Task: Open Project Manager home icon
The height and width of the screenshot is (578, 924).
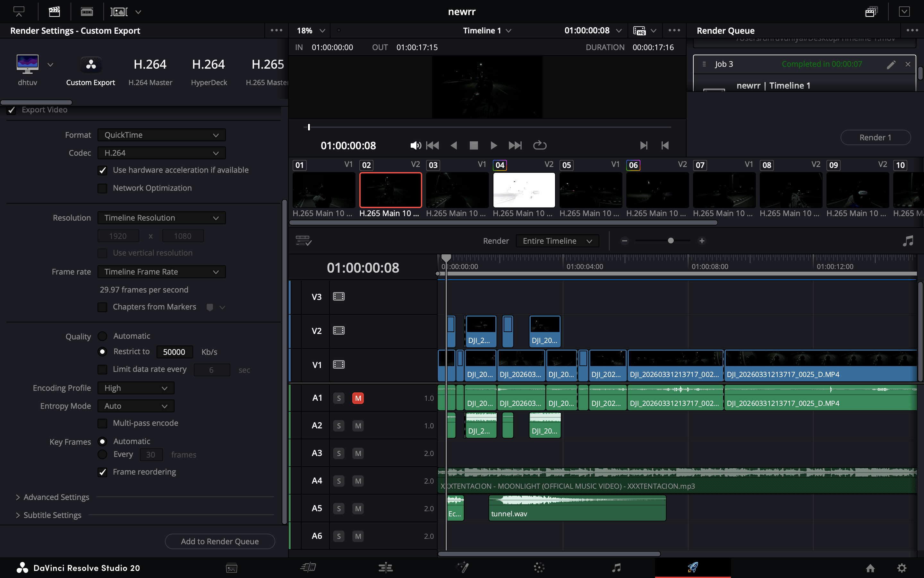Action: coord(870,568)
